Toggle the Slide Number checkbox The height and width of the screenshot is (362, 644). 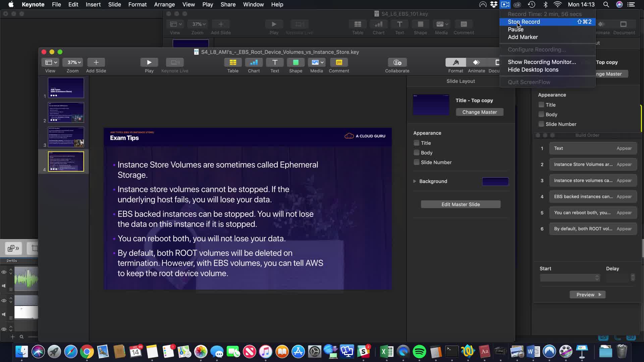click(417, 163)
